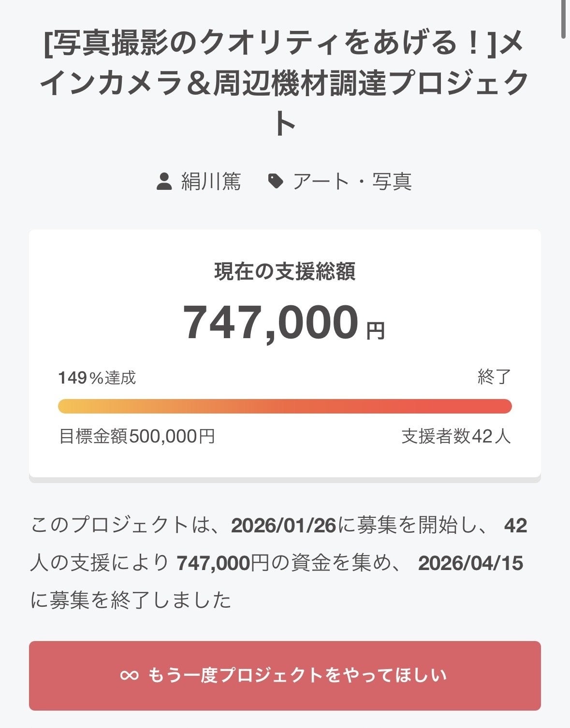Click the end date 2026/04/15
Screen dimensions: 570x728
click(x=470, y=563)
